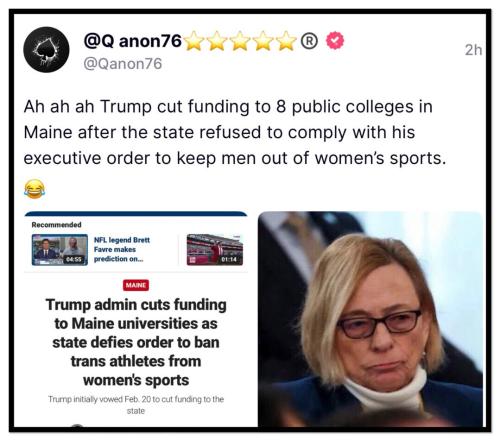Viewport: 500px width, 441px height.
Task: Click the middle gold star in the display name
Action: point(240,41)
